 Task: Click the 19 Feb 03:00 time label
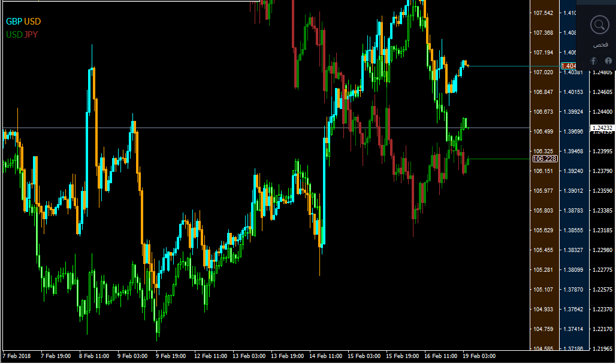pyautogui.click(x=479, y=356)
